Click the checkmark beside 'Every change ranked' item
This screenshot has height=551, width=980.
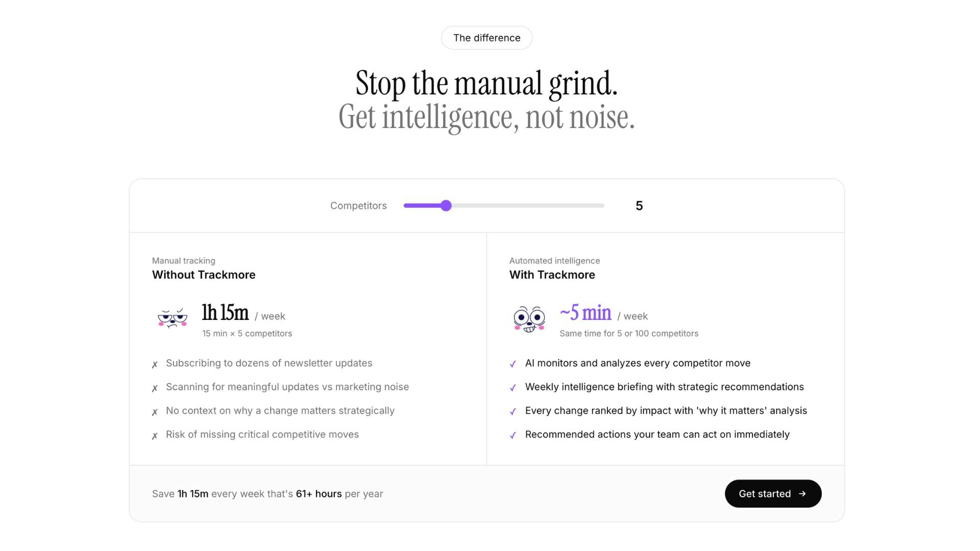(x=513, y=411)
